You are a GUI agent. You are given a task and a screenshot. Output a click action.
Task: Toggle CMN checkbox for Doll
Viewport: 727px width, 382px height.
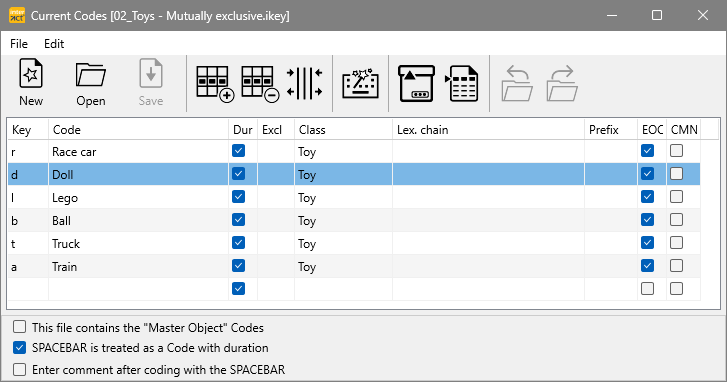(x=676, y=174)
